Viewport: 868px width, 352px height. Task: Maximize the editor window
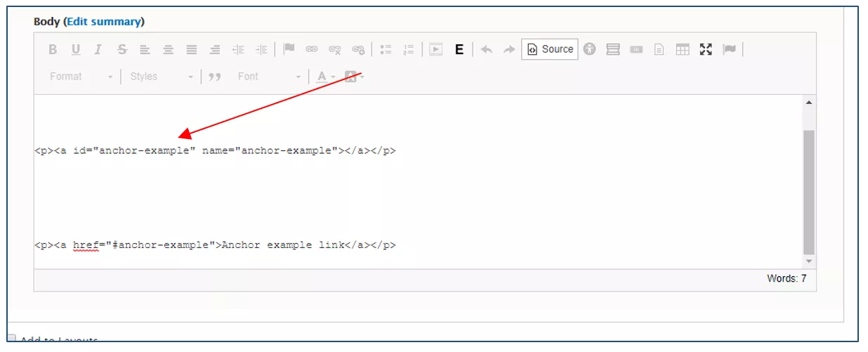[x=706, y=49]
